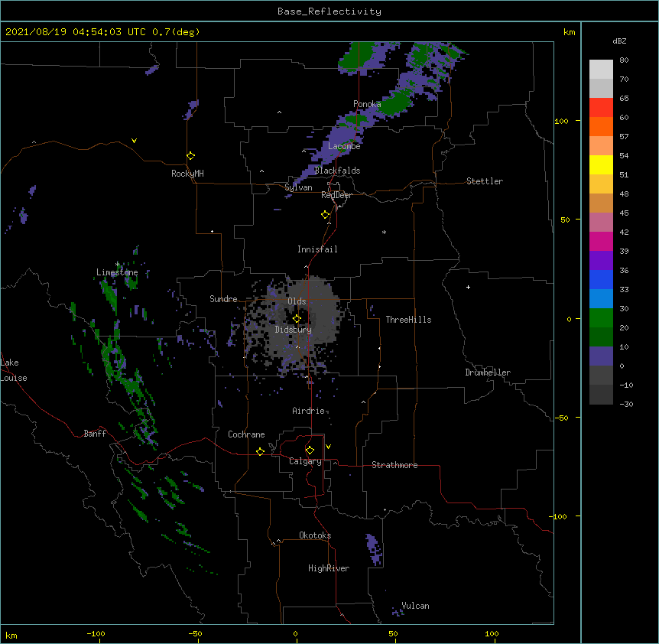Viewport: 659px width, 644px height.
Task: Click the asterisk marker above Limestone label
Action: tap(118, 265)
